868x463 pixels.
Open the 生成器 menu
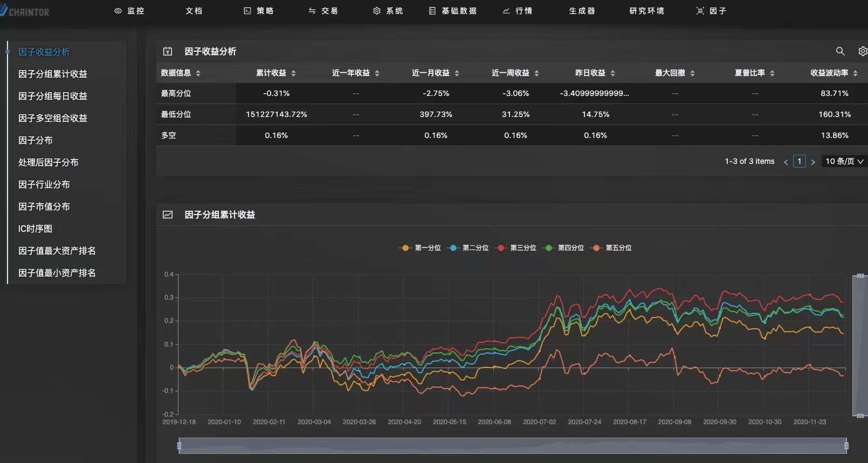pos(582,11)
